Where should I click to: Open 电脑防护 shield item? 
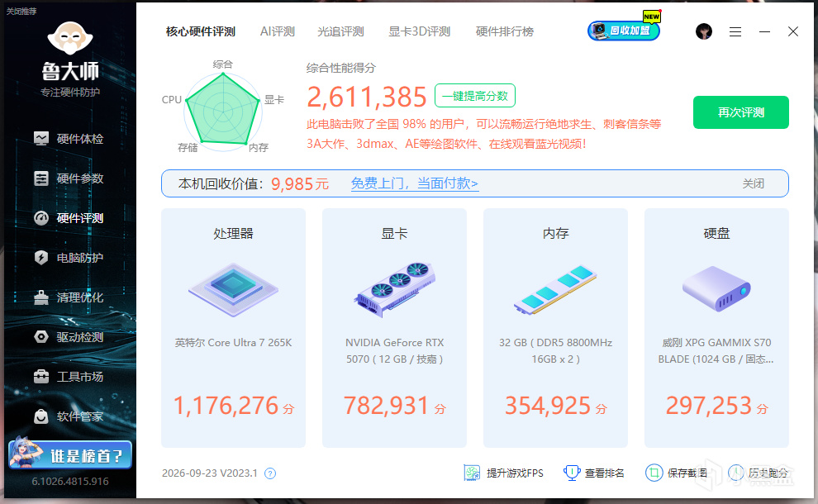(69, 258)
